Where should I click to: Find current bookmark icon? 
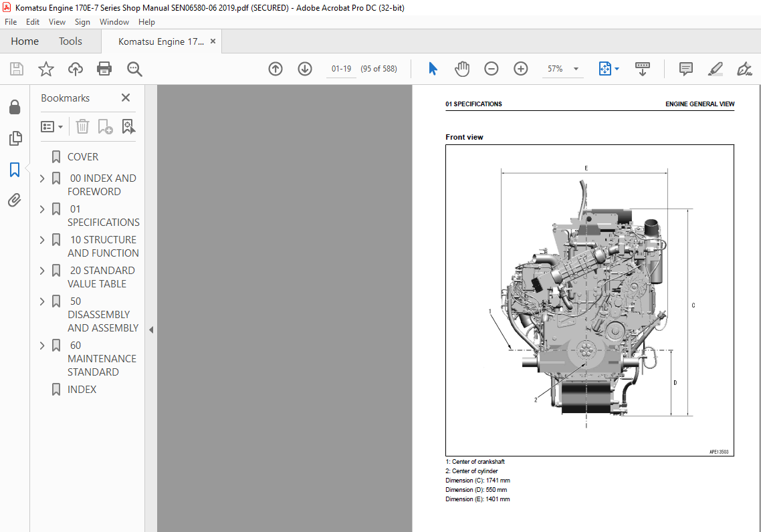(x=128, y=126)
